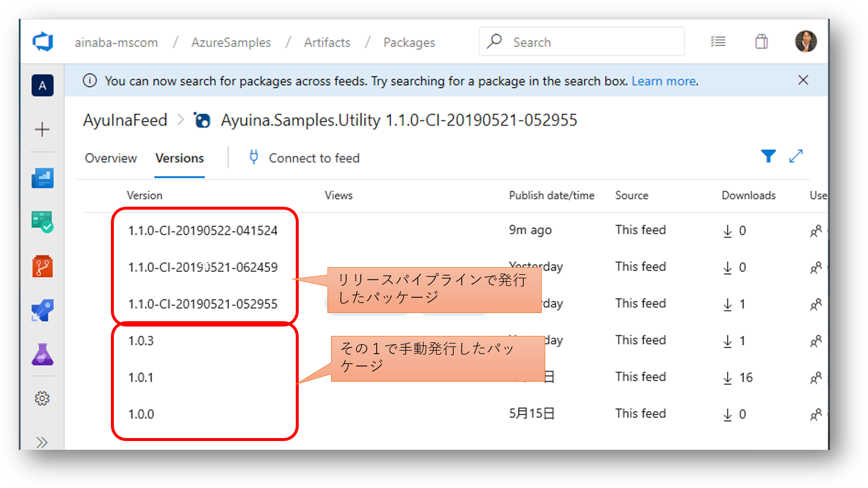868x488 pixels.
Task: Sort by Views column header
Action: click(339, 196)
